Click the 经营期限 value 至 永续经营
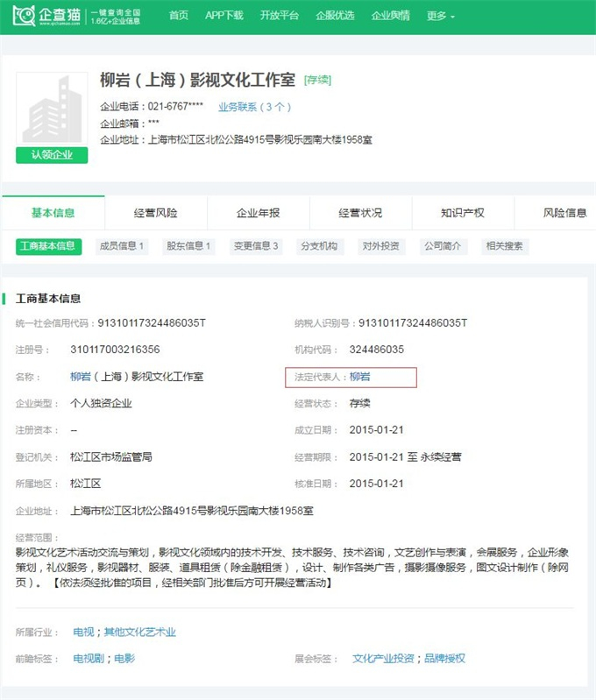The height and width of the screenshot is (700, 596). pyautogui.click(x=405, y=457)
